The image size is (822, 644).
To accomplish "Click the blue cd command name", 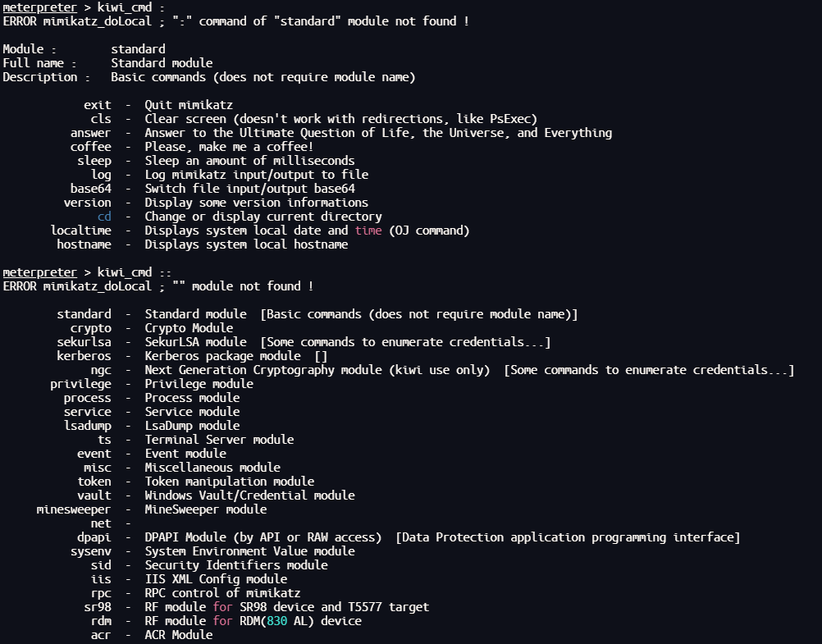I will [x=104, y=217].
